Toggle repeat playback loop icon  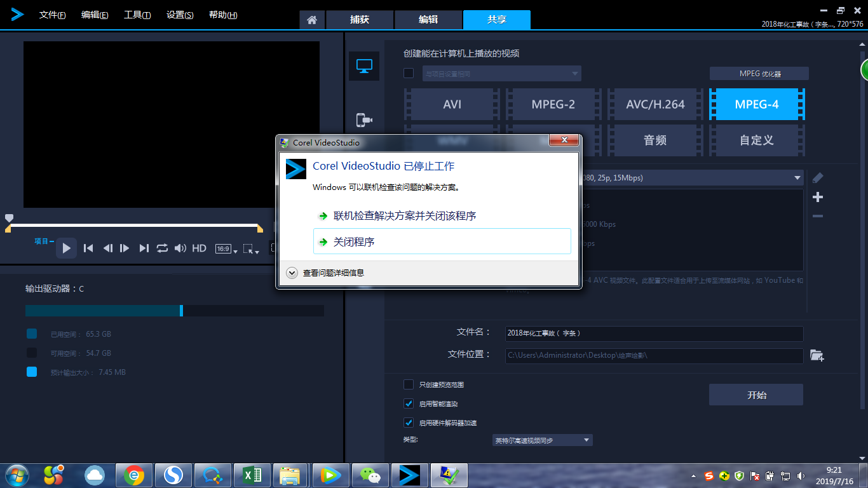(x=163, y=248)
